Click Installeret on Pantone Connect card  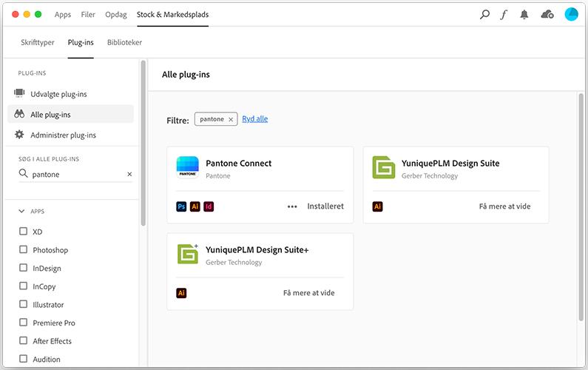[325, 206]
